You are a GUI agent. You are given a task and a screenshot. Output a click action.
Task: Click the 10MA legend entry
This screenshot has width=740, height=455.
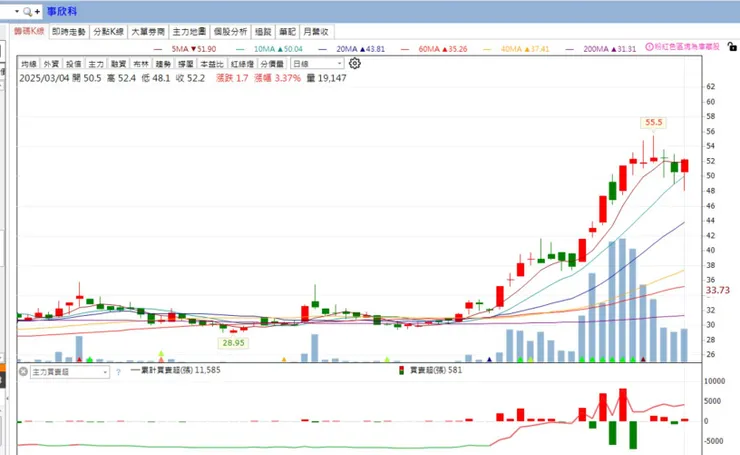(269, 49)
